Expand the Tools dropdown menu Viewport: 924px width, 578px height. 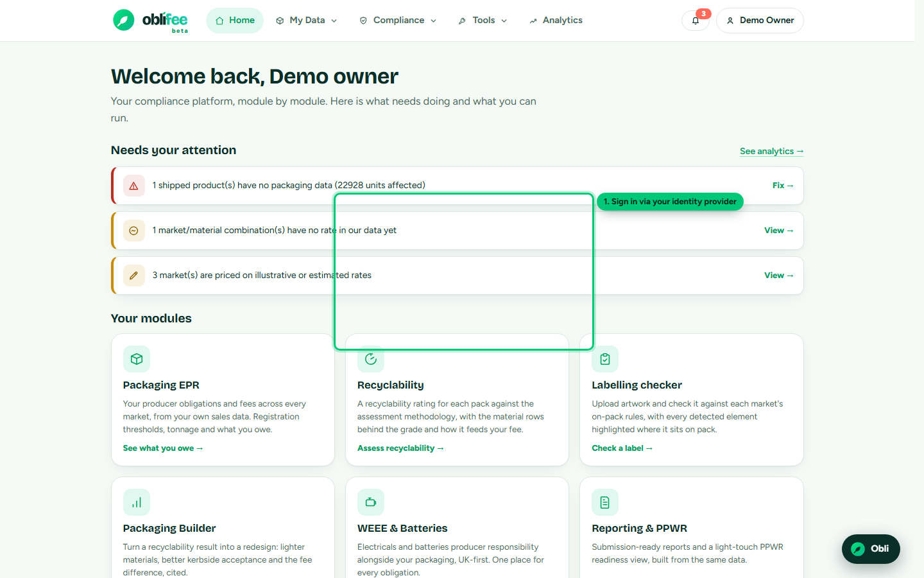[x=483, y=21]
